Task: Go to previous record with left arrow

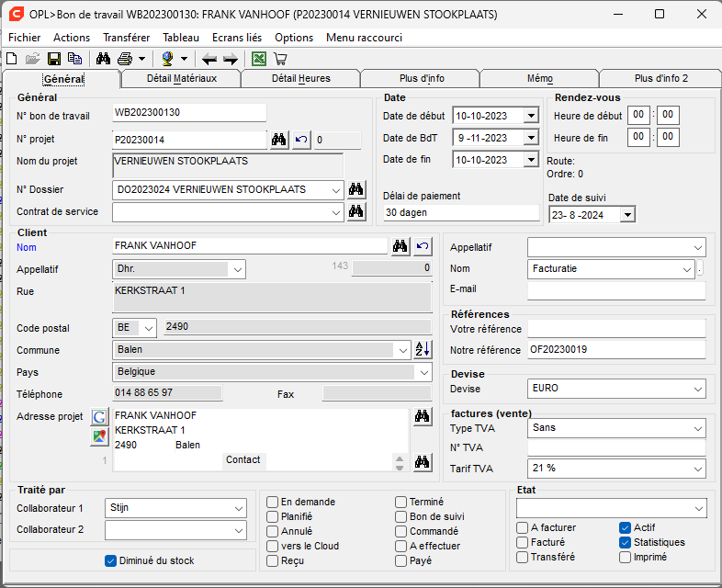Action: (209, 59)
